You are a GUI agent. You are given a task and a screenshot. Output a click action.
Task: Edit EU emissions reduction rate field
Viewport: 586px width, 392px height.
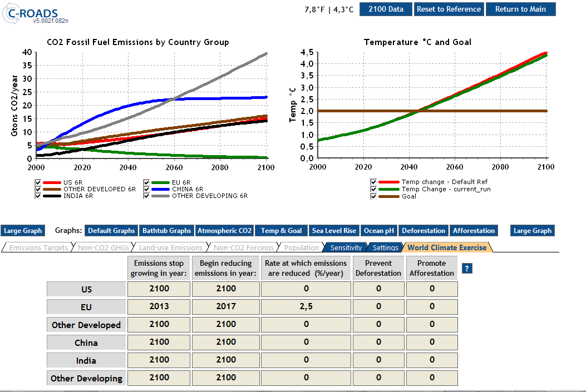(x=306, y=306)
